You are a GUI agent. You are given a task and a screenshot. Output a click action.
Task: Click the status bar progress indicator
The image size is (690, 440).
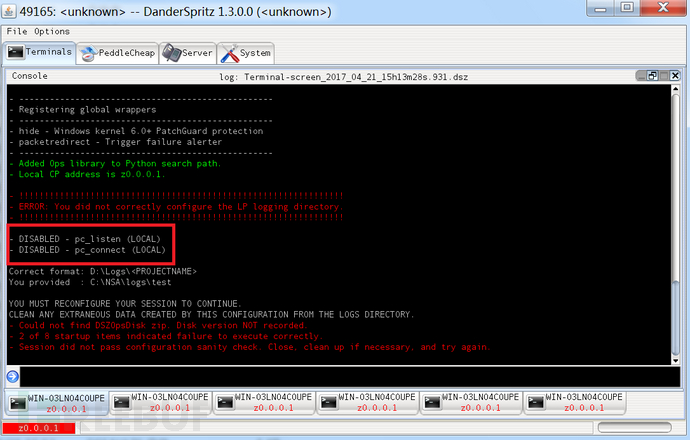[x=635, y=427]
